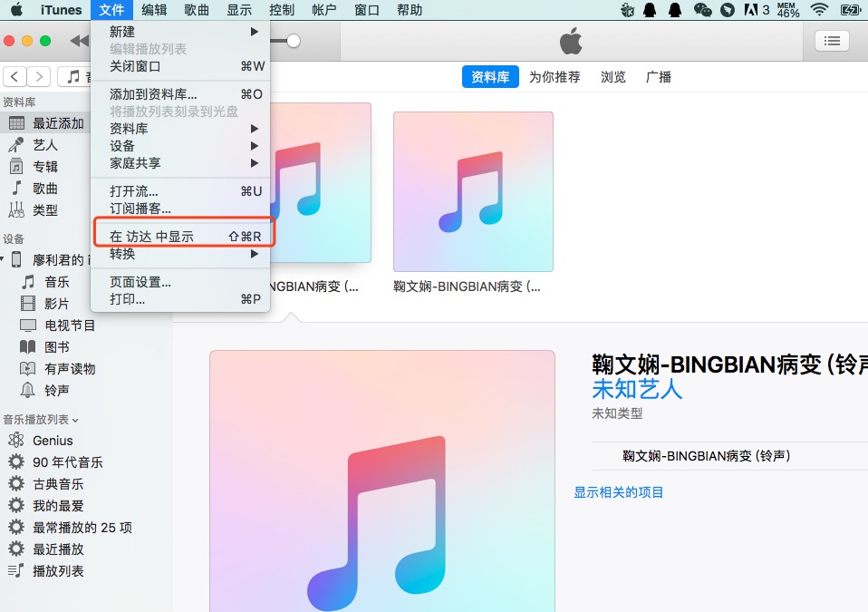Open the 控制 menu

coord(282,9)
